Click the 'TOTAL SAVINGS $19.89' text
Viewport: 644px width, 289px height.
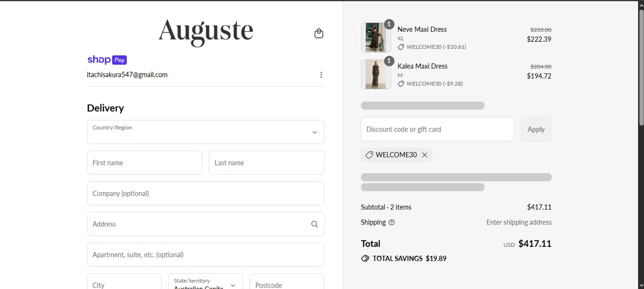[410, 259]
